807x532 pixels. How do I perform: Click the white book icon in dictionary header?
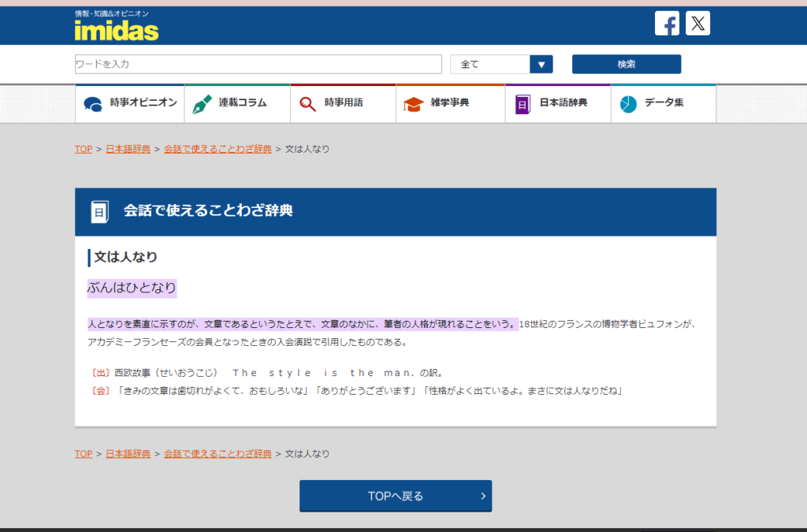coord(99,212)
